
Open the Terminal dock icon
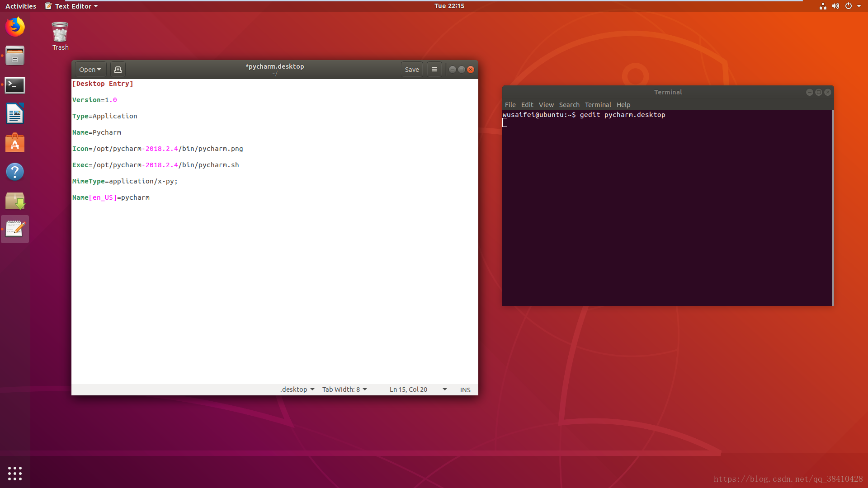pyautogui.click(x=15, y=85)
